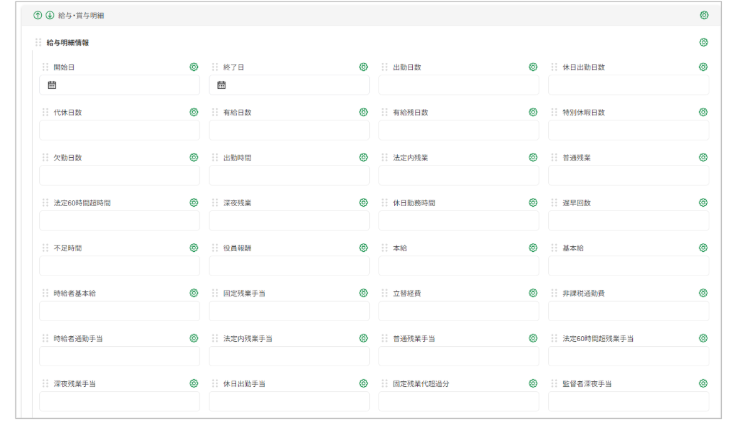
Task: Click the move-down arrow beside 給与・賞与明細
Action: pyautogui.click(x=50, y=15)
